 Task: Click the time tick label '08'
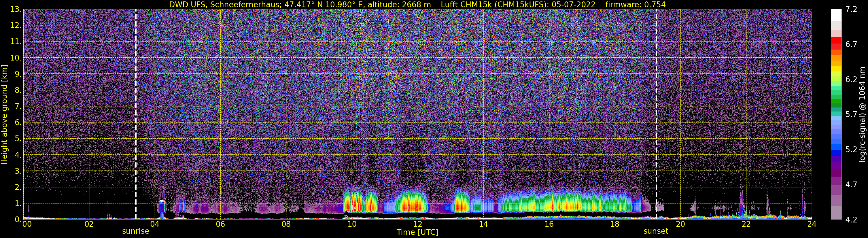point(286,224)
